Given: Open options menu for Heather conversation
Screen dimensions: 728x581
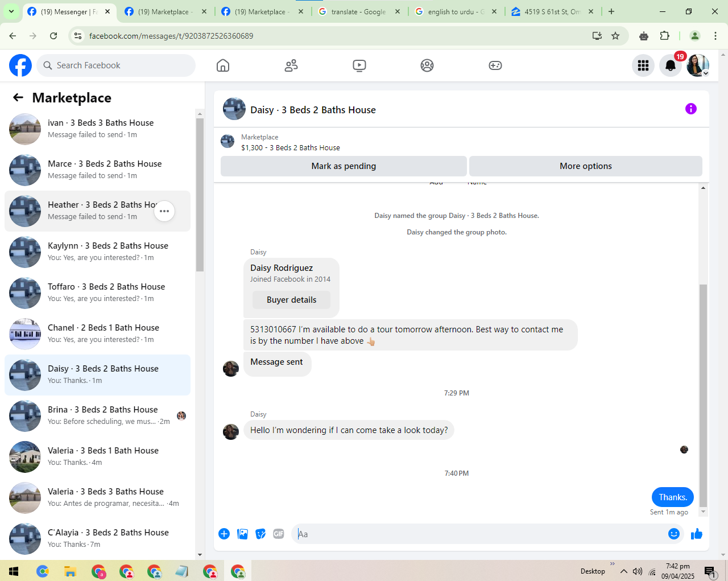Looking at the screenshot, I should coord(164,211).
